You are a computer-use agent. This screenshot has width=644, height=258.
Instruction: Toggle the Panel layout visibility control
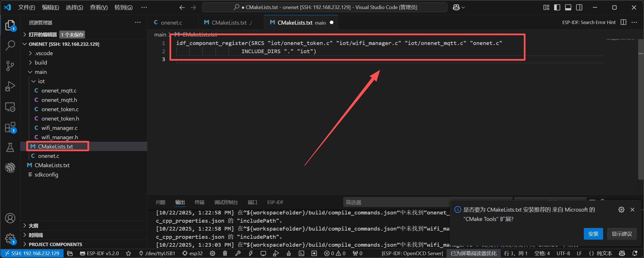tap(568, 7)
